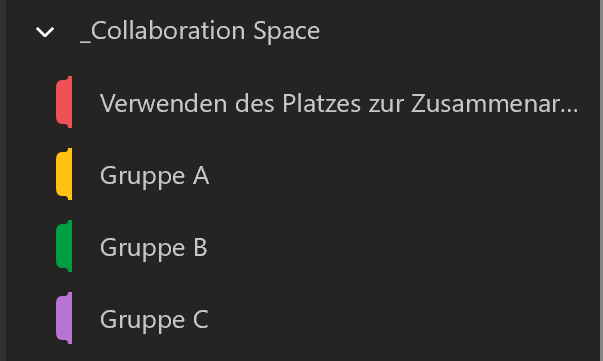
Task: Select the _Collaboration Space group label
Action: pyautogui.click(x=200, y=31)
